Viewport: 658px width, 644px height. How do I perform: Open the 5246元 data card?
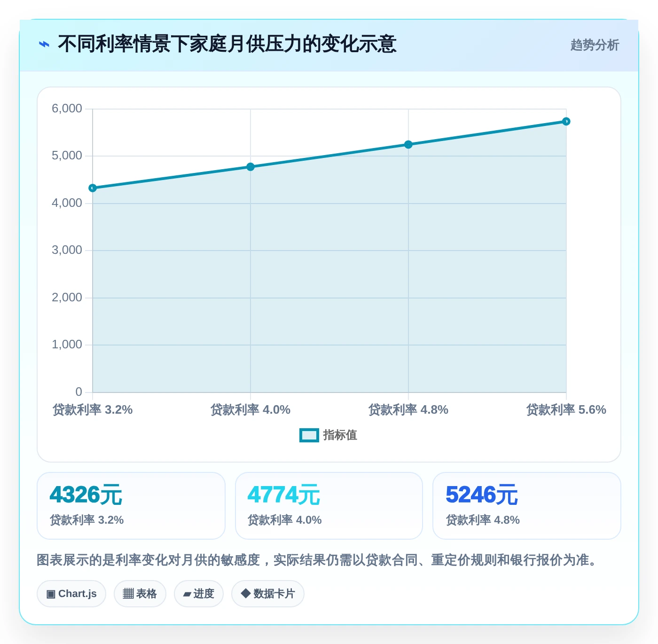[x=527, y=506]
